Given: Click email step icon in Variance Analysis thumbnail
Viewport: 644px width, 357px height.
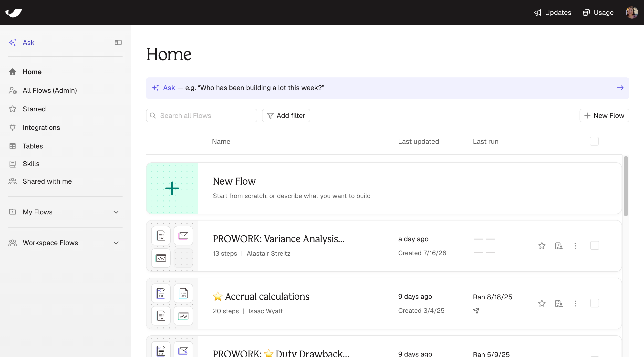Looking at the screenshot, I should [184, 235].
